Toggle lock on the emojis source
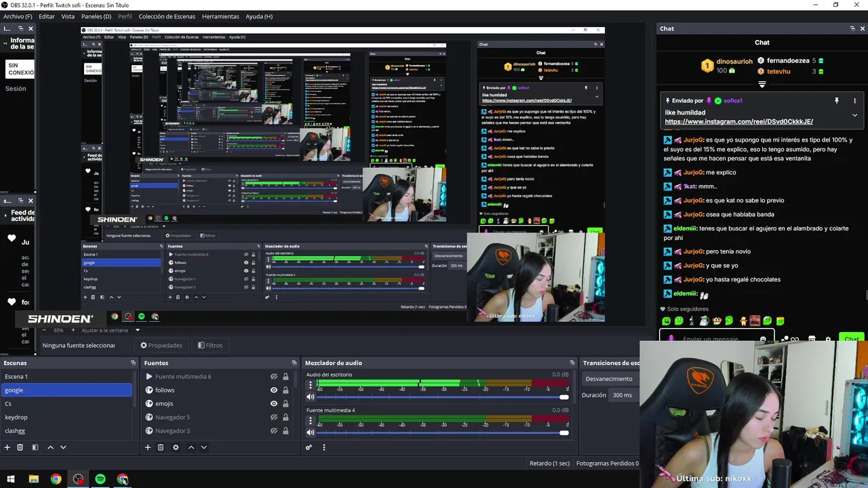 (285, 404)
